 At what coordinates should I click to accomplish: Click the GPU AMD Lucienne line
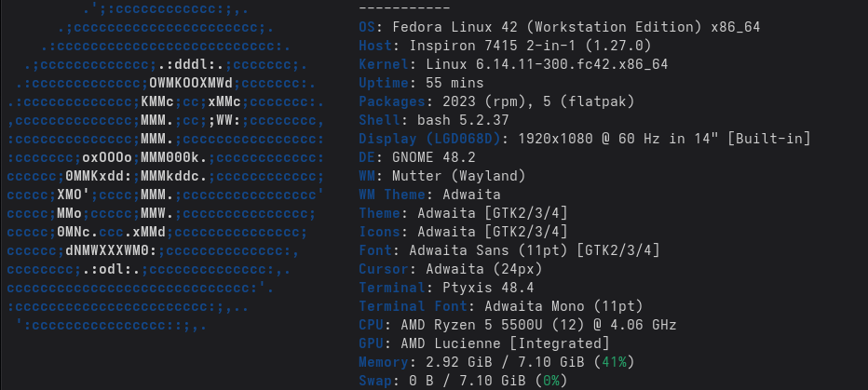(x=483, y=343)
